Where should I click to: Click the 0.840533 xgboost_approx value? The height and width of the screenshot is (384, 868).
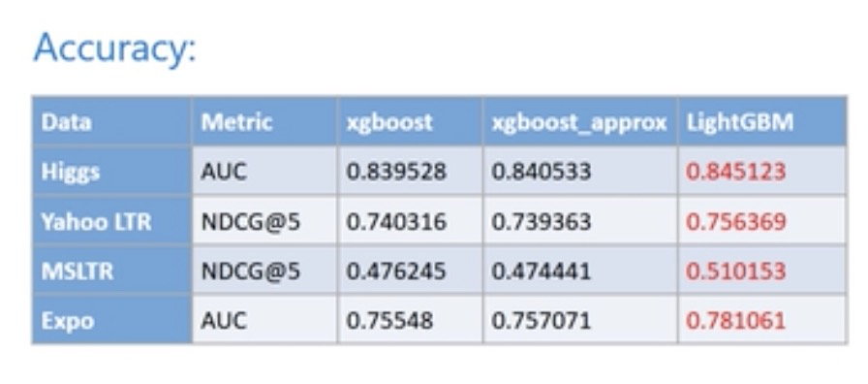point(542,172)
